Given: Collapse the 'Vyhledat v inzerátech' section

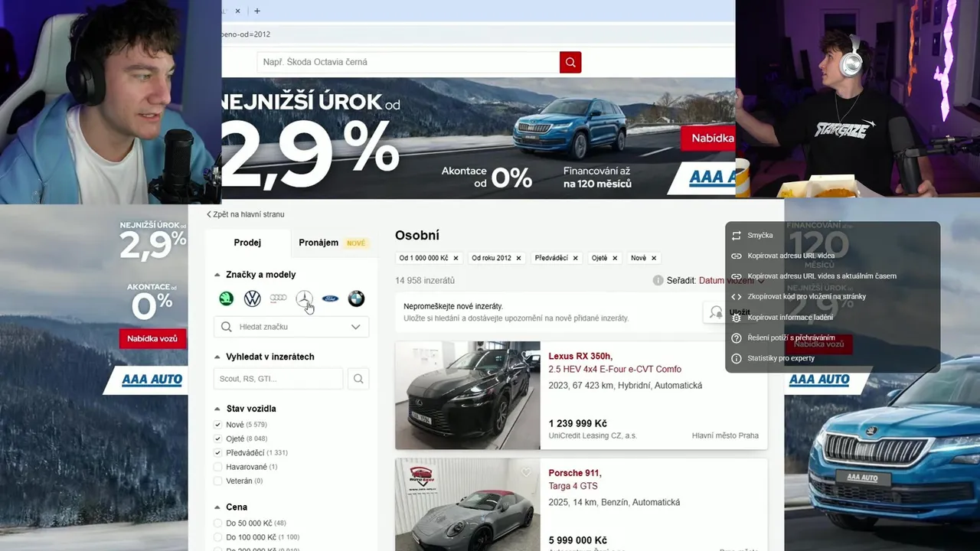Looking at the screenshot, I should [217, 357].
